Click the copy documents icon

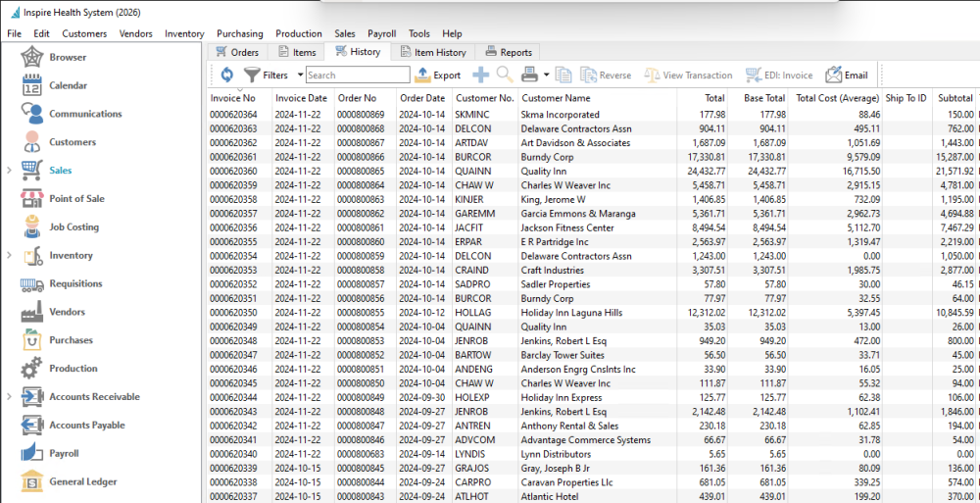coord(563,75)
